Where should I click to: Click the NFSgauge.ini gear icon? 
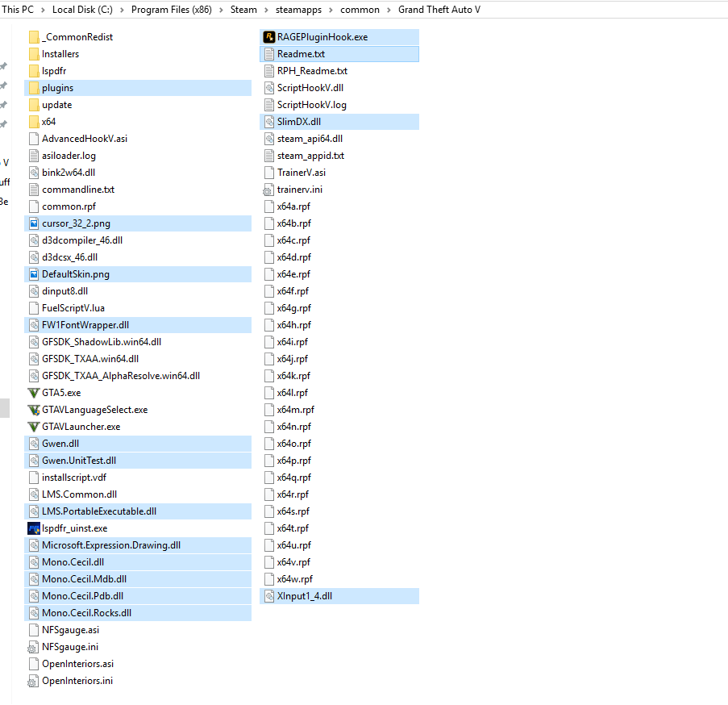click(33, 648)
